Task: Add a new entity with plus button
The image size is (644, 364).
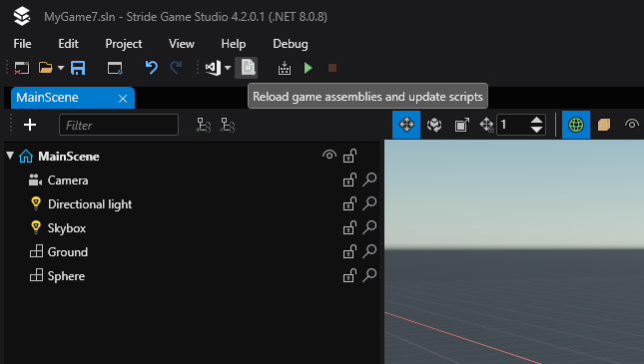Action: pos(30,125)
